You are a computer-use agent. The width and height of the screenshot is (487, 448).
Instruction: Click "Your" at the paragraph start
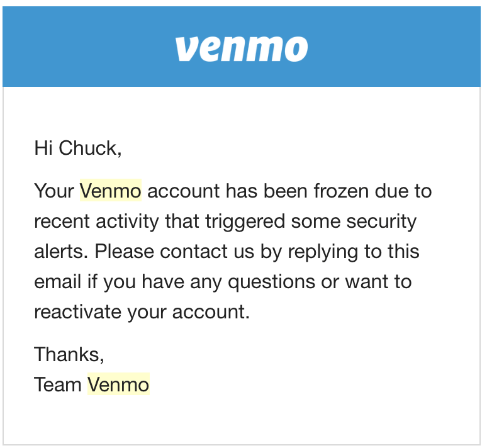pyautogui.click(x=54, y=191)
